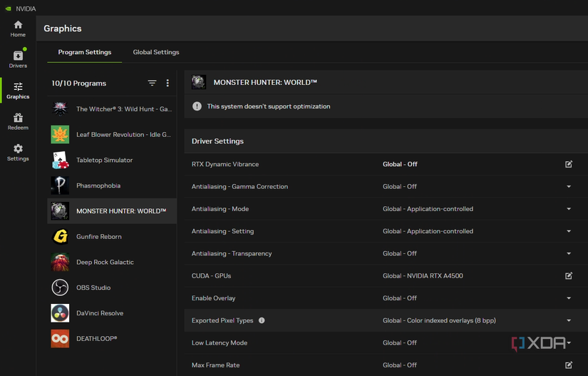Image resolution: width=588 pixels, height=376 pixels.
Task: Expand Antialiasing - Gamma Correction dropdown
Action: pyautogui.click(x=568, y=187)
